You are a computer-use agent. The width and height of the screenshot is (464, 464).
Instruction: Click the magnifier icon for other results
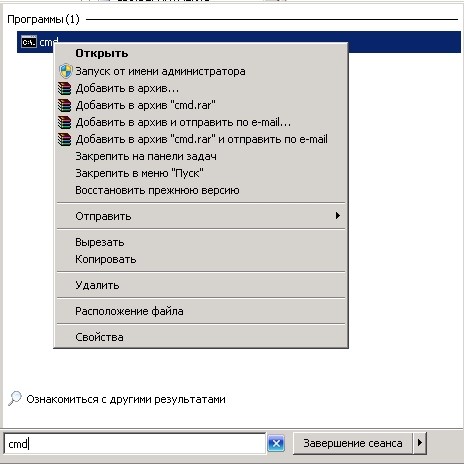pos(15,398)
